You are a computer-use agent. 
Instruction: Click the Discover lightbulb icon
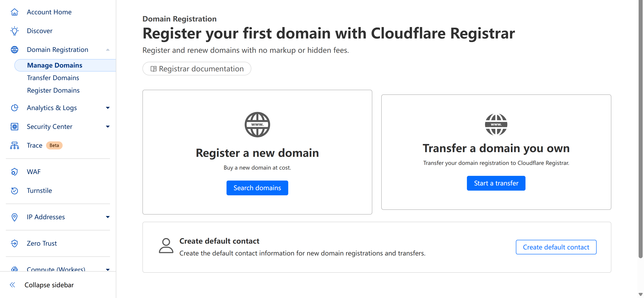coord(15,31)
